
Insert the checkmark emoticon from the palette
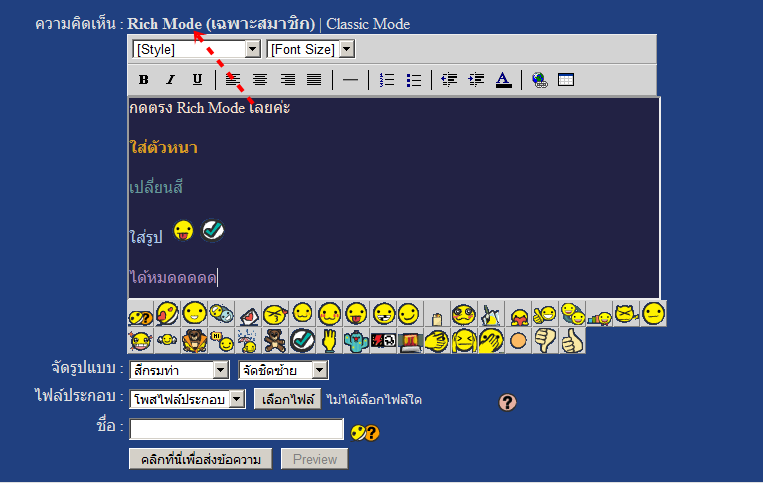tap(302, 340)
